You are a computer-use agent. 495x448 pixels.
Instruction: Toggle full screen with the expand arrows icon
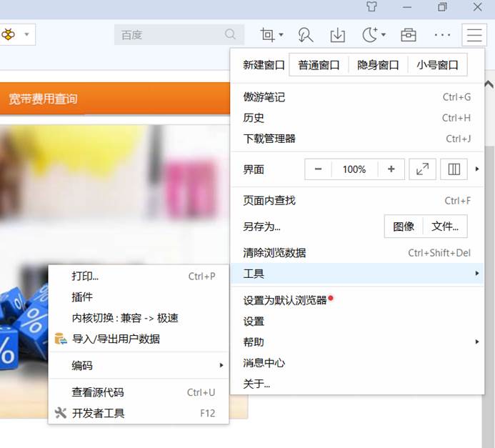422,169
